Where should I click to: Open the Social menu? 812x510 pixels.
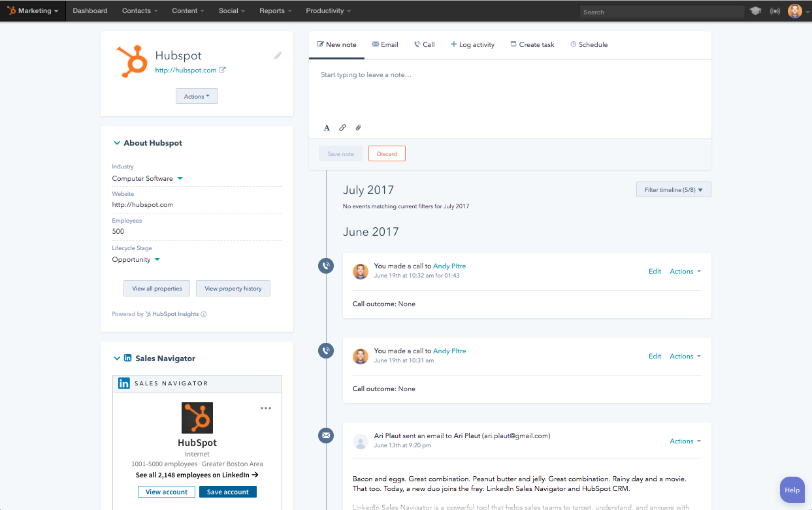[232, 11]
